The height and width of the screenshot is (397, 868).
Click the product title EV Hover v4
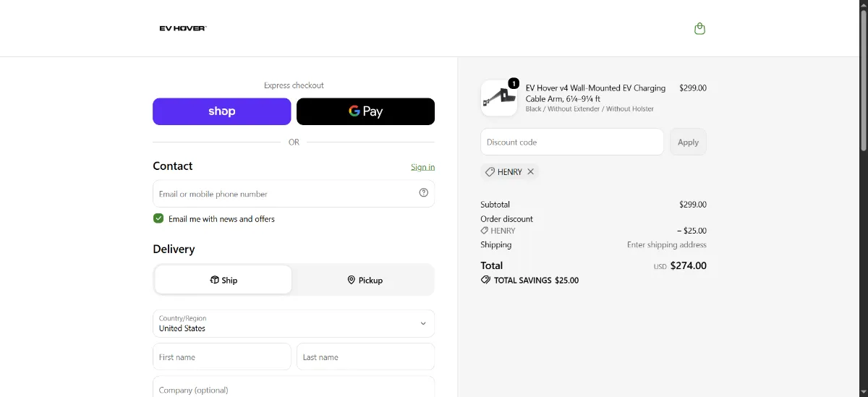pyautogui.click(x=595, y=93)
